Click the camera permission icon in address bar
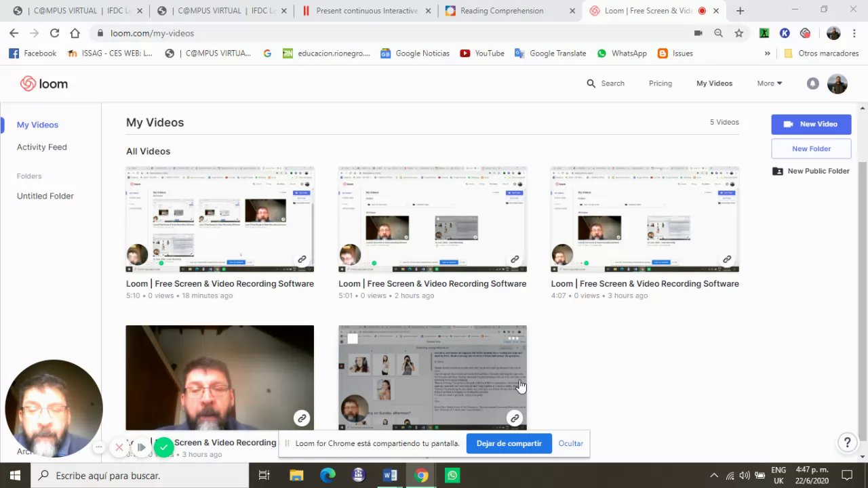Screen dimensions: 868x488 click(x=698, y=33)
